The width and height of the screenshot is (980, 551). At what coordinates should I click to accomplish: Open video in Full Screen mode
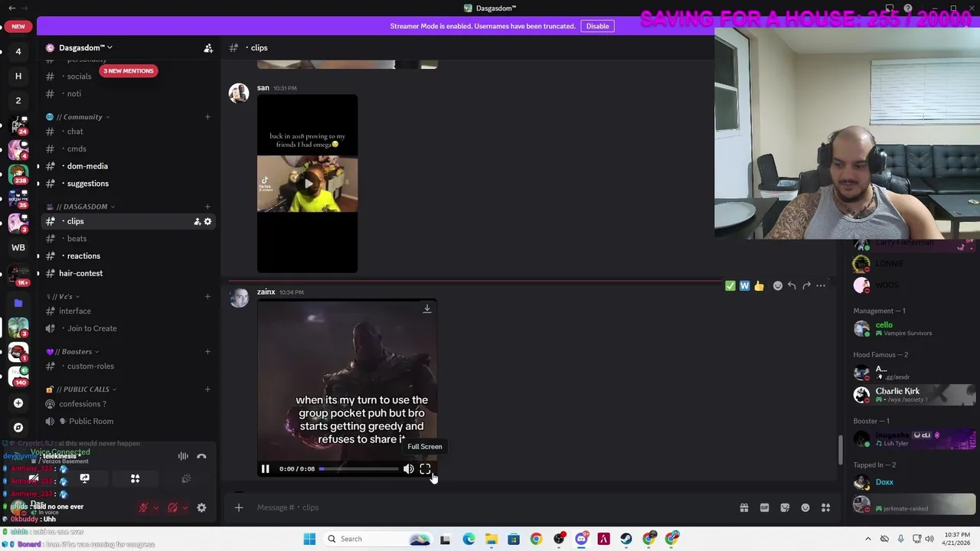point(425,469)
